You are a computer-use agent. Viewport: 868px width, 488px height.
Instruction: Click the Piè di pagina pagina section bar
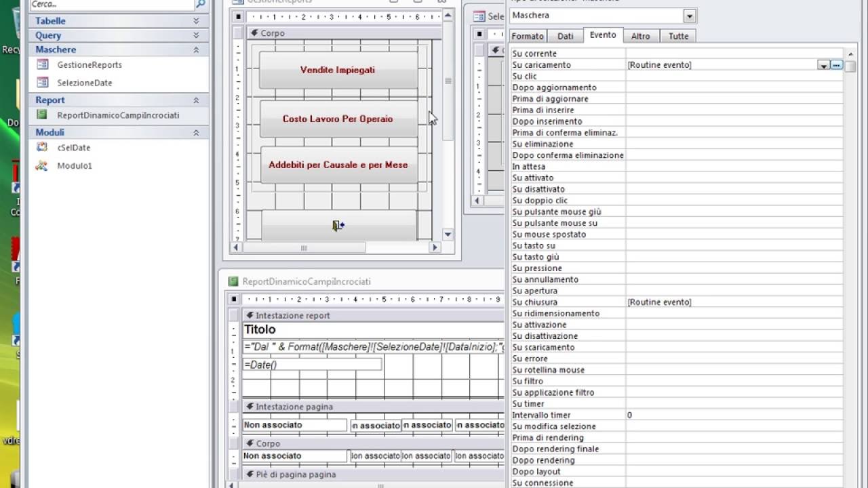point(372,474)
